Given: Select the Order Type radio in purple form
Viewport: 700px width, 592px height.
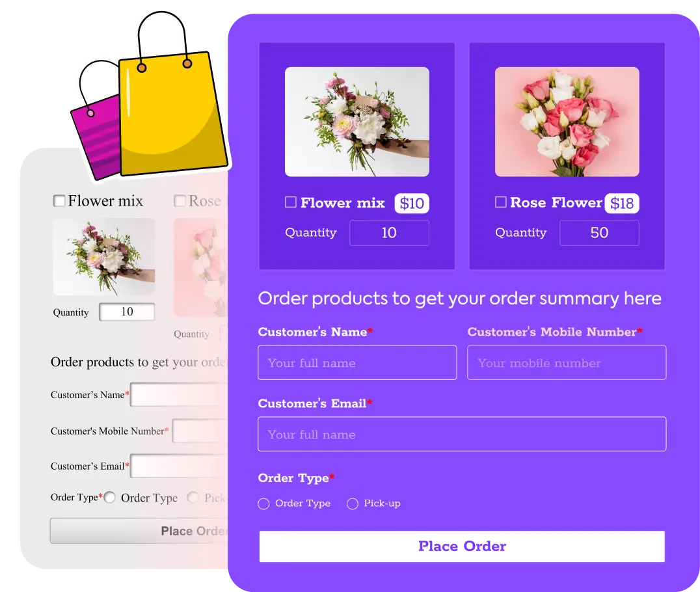Looking at the screenshot, I should click(x=263, y=504).
